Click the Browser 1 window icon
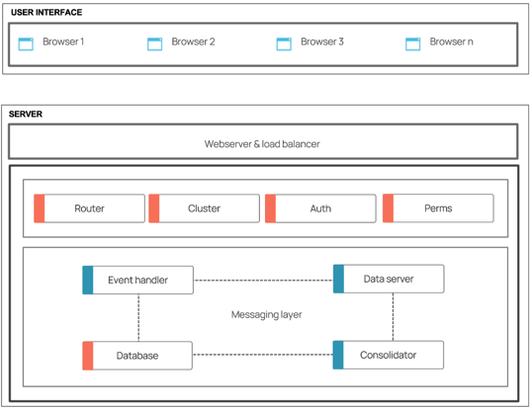This screenshot has height=410, width=532. click(x=26, y=44)
